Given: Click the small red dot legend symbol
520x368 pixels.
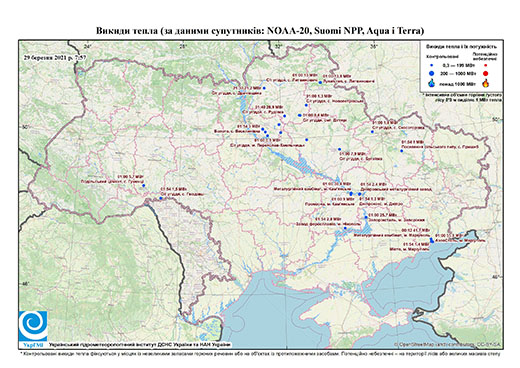Looking at the screenshot, I should pyautogui.click(x=486, y=65).
